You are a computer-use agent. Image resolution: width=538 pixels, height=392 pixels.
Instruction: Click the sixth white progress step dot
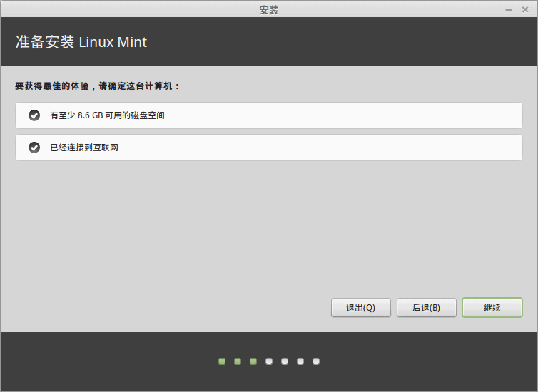(x=300, y=361)
